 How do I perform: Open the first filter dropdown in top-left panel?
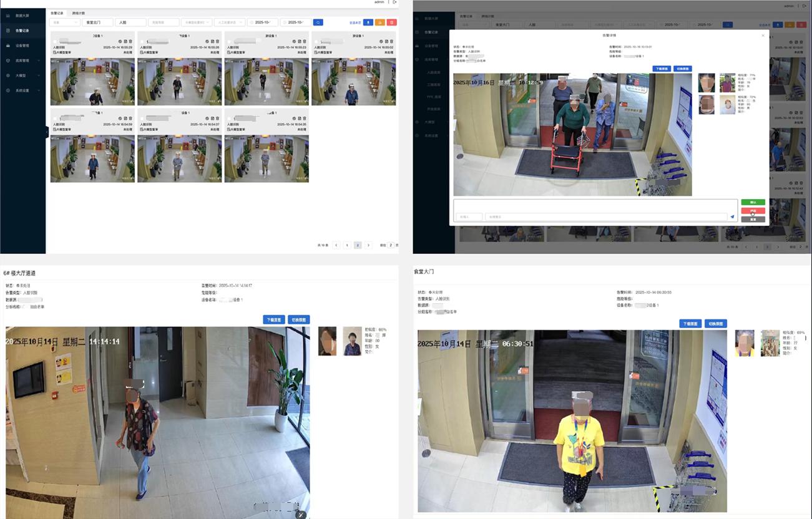pos(65,22)
